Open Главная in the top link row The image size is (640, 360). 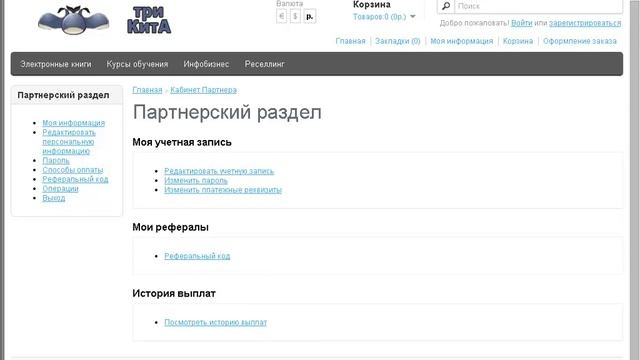[x=350, y=41]
